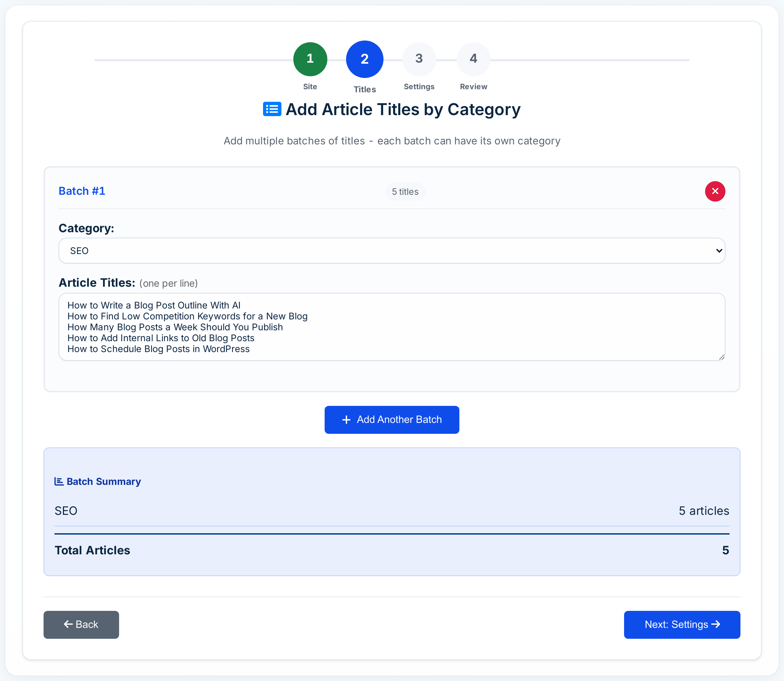
Task: Click 'How to Add Internal Links' line
Action: pyautogui.click(x=161, y=338)
